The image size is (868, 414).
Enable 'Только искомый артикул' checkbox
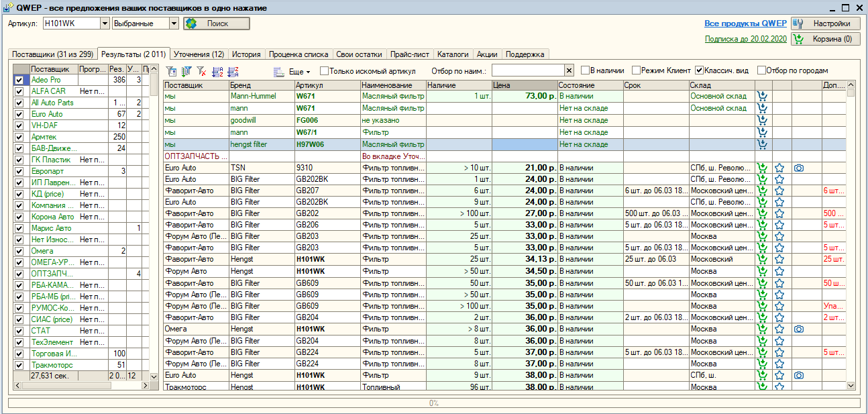click(325, 70)
